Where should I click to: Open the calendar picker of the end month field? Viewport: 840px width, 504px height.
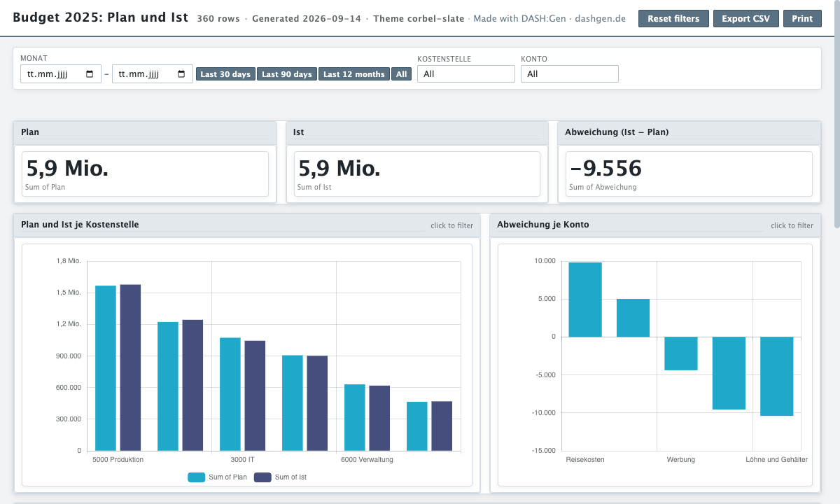pyautogui.click(x=181, y=74)
